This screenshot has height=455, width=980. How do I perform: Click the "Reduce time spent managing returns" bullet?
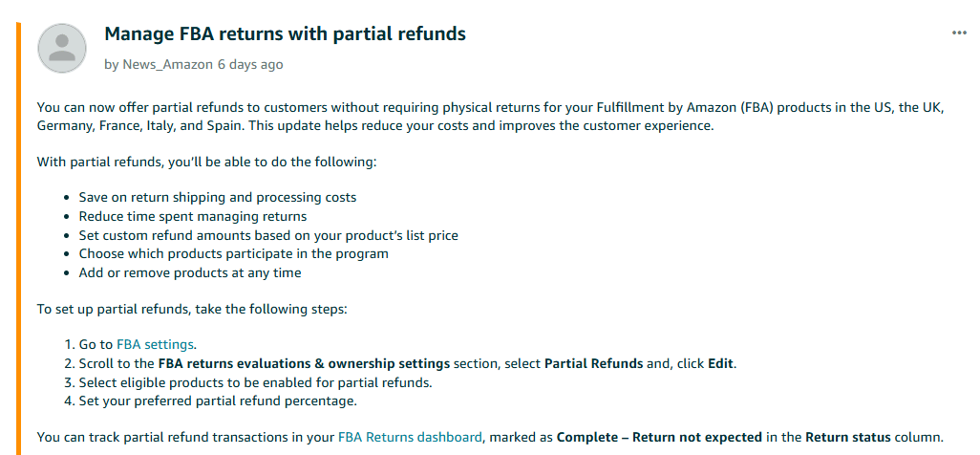click(x=193, y=216)
